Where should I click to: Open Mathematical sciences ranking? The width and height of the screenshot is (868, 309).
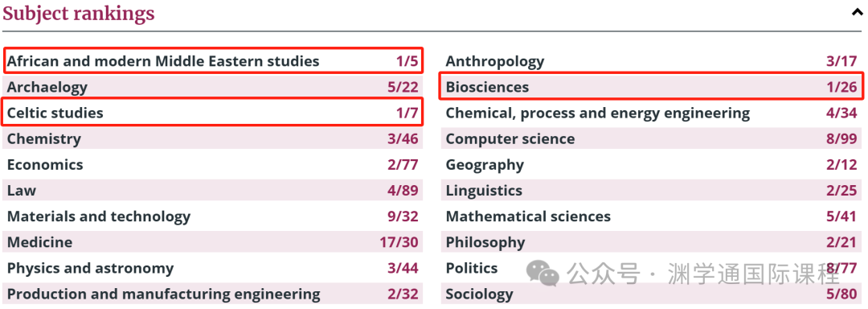652,216
